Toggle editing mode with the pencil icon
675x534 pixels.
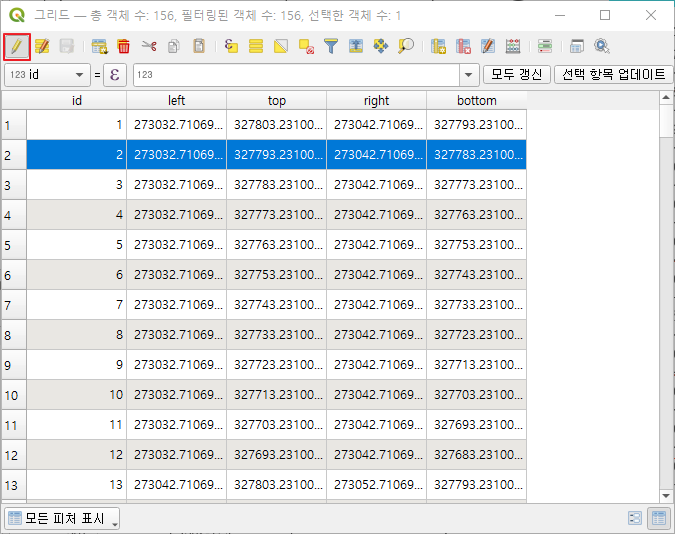pos(16,46)
